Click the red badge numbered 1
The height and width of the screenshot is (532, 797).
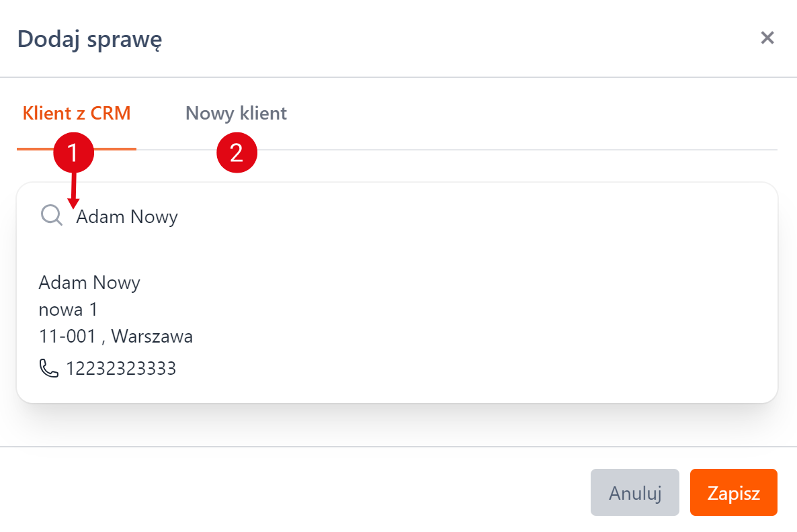(74, 152)
